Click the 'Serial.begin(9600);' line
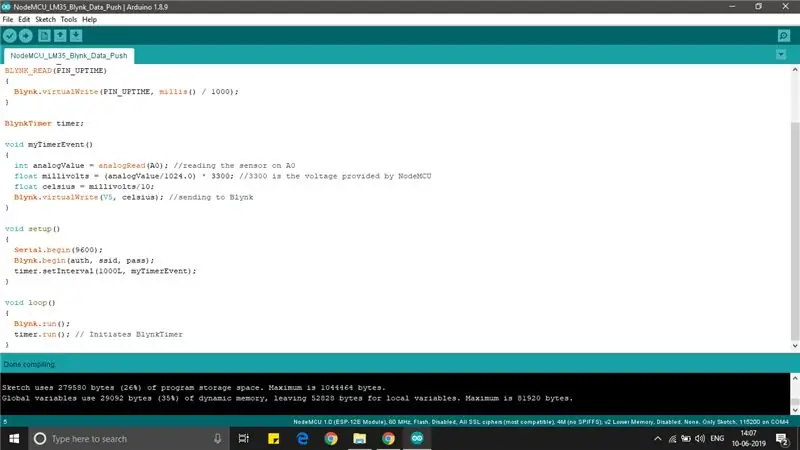The width and height of the screenshot is (800, 450). coord(58,250)
